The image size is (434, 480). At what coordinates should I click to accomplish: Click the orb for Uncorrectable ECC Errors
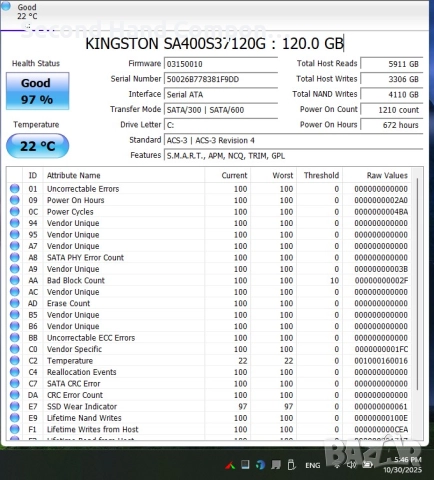(x=15, y=337)
